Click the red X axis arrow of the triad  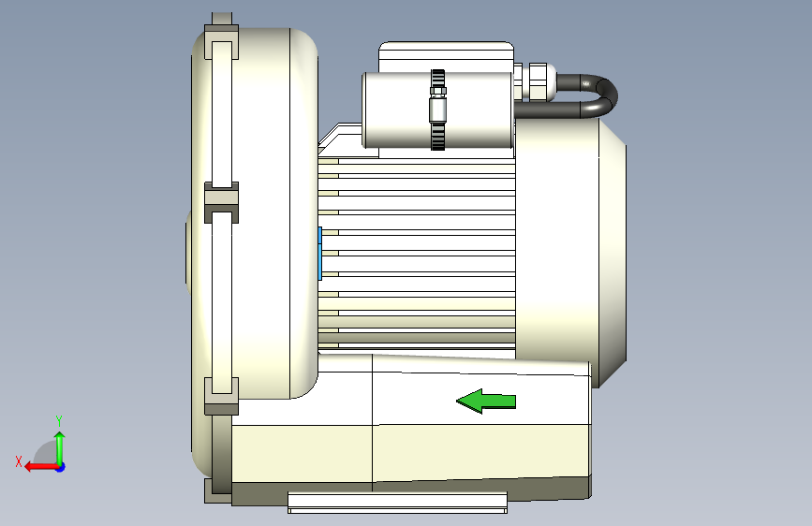(41, 467)
